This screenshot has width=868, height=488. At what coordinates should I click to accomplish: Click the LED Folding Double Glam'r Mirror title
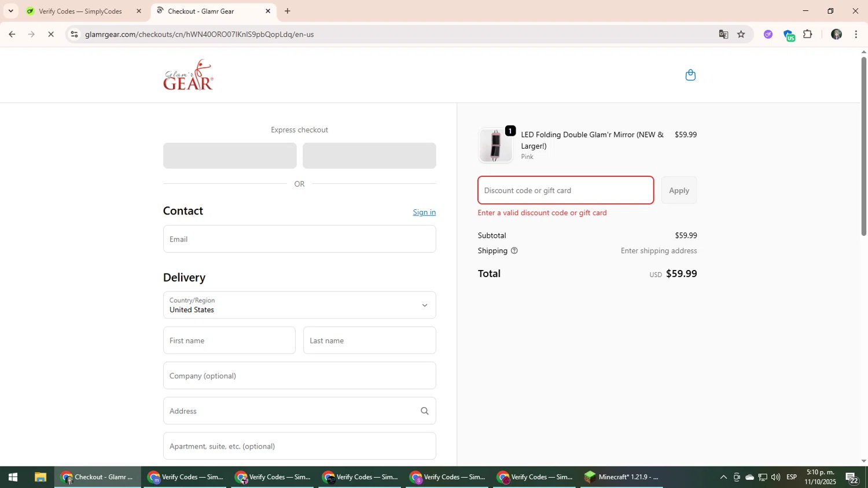click(592, 140)
